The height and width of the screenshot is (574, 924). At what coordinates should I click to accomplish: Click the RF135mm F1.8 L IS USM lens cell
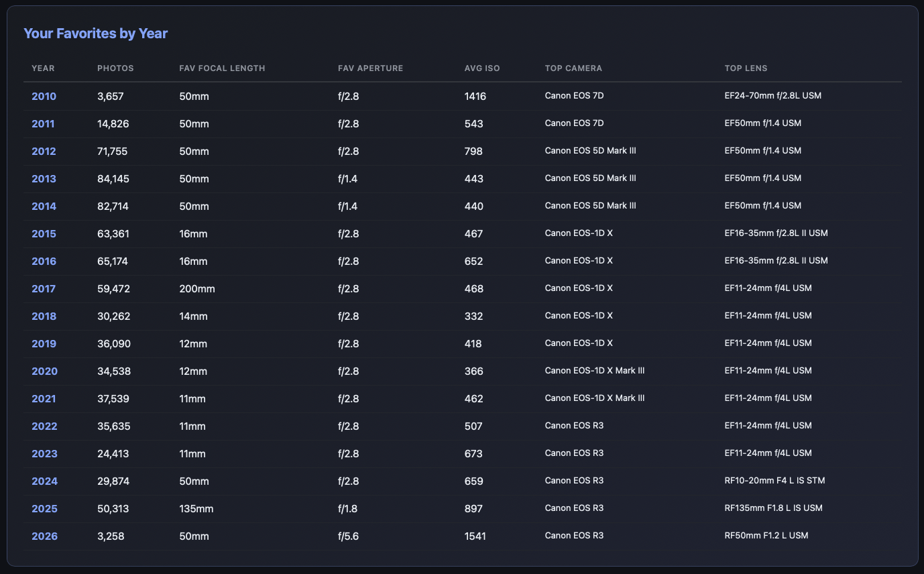[x=773, y=508]
